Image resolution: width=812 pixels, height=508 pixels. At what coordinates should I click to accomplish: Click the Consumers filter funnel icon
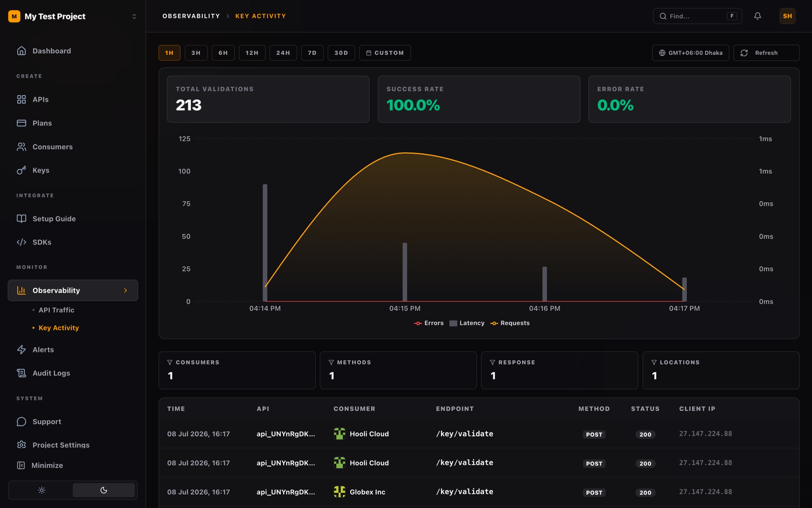coord(170,363)
